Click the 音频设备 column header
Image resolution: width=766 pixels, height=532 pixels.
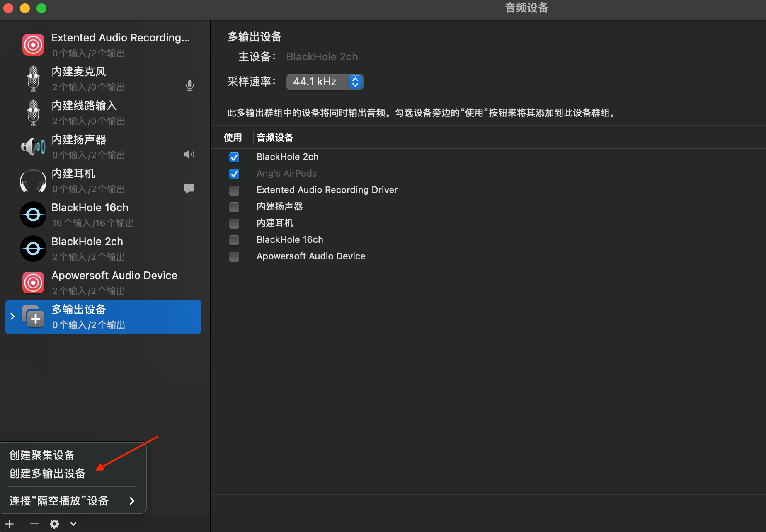(275, 138)
